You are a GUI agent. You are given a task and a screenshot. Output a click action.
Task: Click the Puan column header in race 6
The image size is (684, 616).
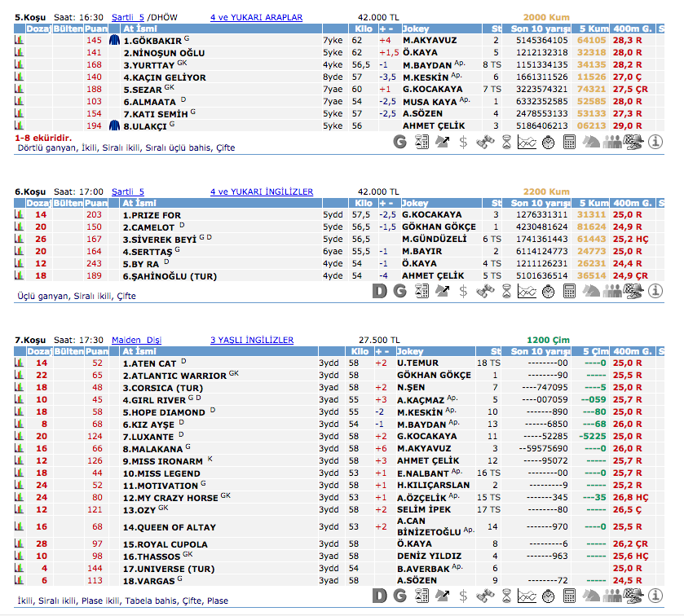(x=95, y=203)
